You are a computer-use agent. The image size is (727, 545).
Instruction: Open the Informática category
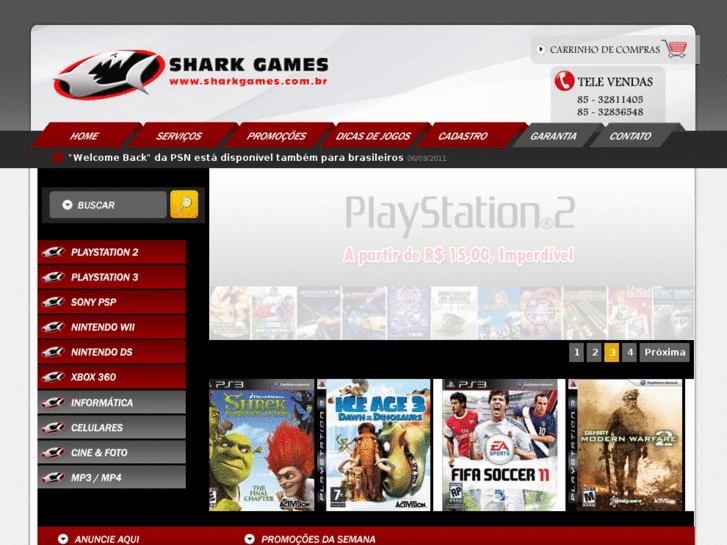pos(112,403)
